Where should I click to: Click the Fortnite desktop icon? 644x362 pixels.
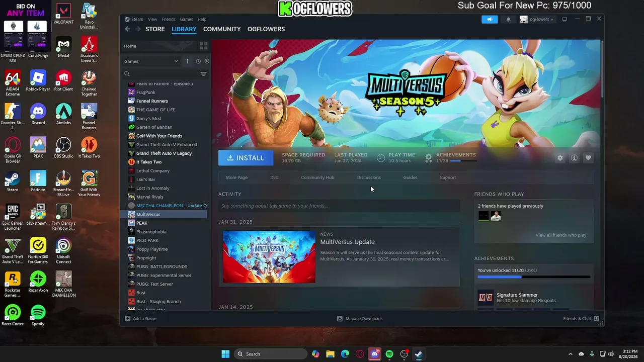pyautogui.click(x=38, y=181)
